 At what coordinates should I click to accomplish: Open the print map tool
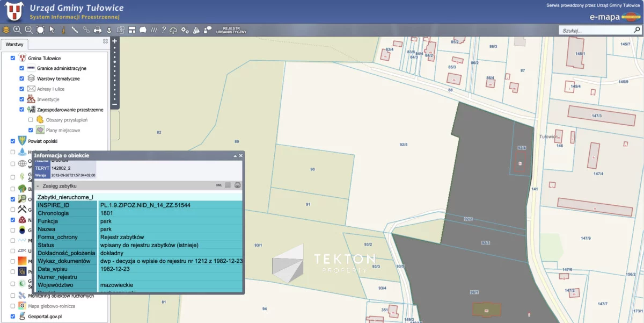98,30
